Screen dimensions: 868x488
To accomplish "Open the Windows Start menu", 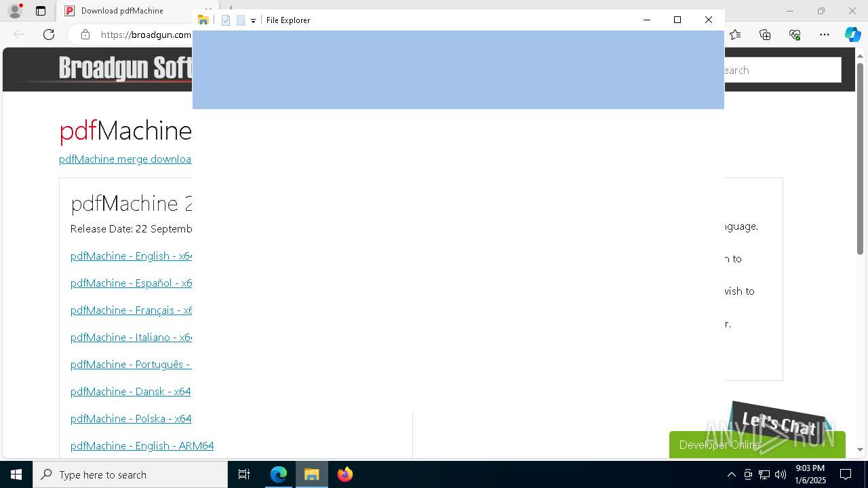I will click(x=16, y=474).
